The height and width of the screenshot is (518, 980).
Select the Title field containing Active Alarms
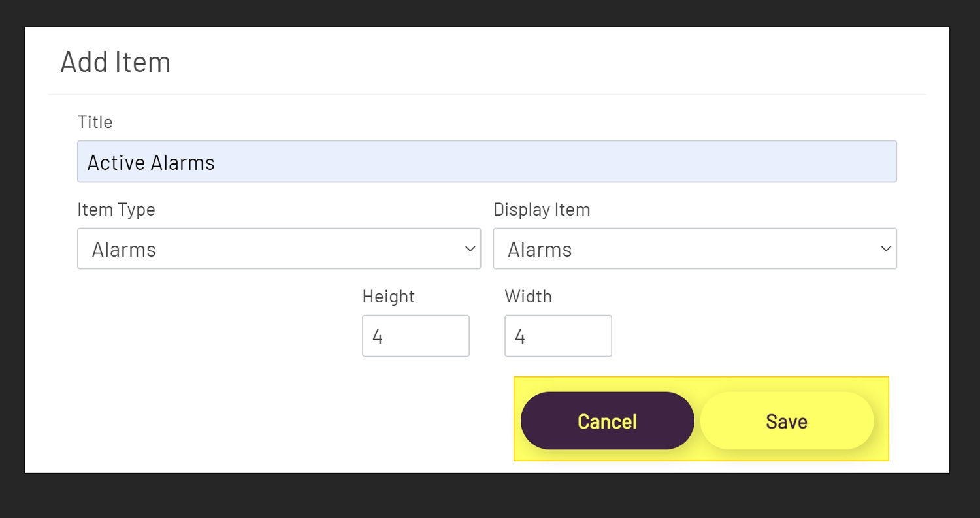point(487,161)
